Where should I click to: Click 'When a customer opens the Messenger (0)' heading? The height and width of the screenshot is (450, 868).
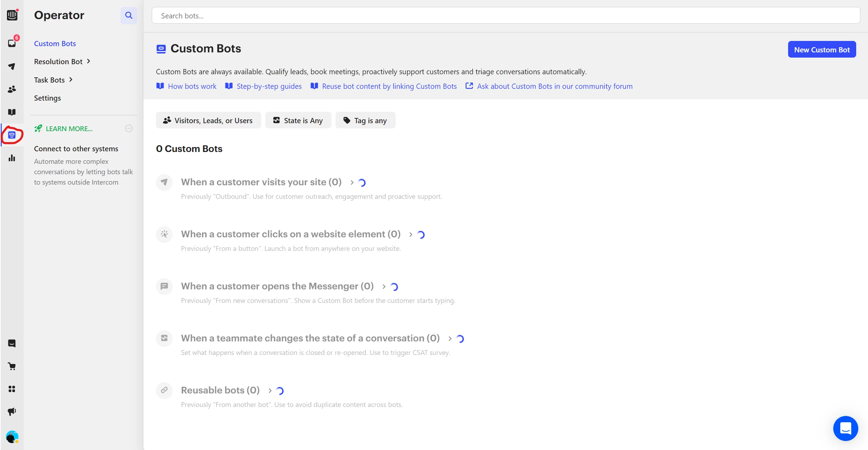coord(277,286)
